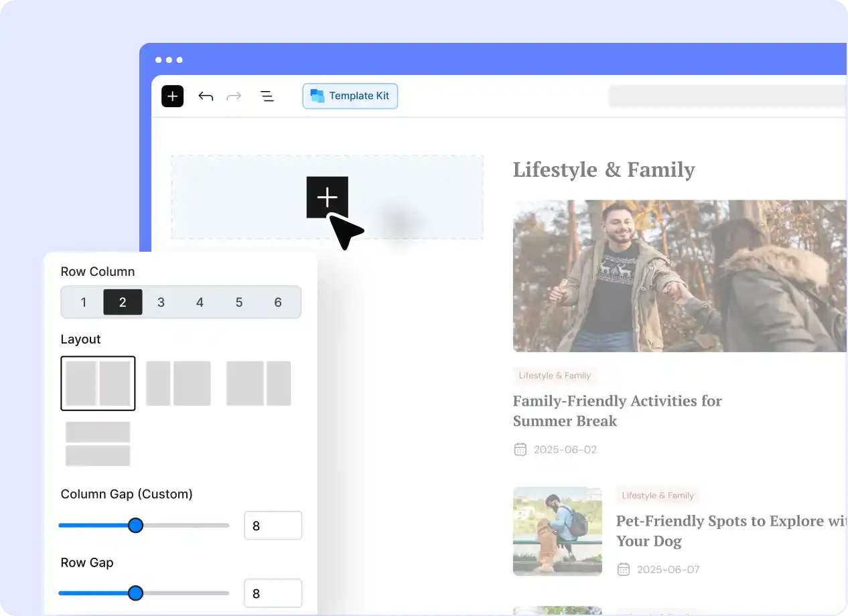
Task: Click the calendar icon beside 2025-06-07
Action: pyautogui.click(x=624, y=569)
